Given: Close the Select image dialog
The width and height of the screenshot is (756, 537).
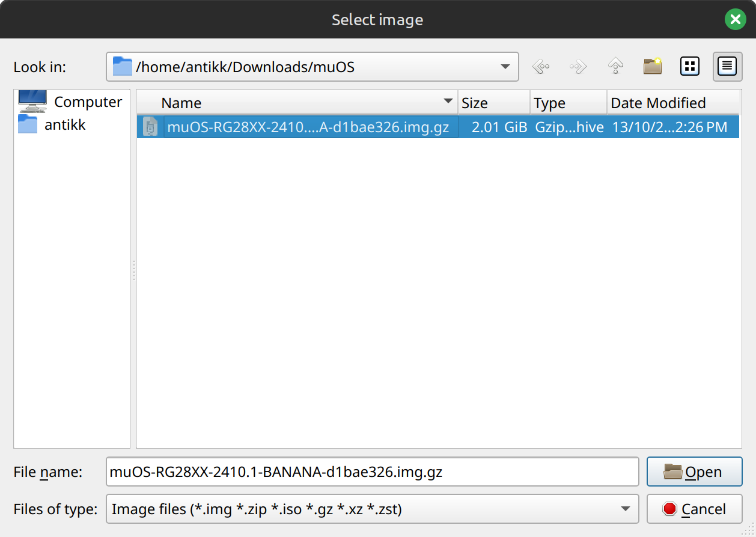Looking at the screenshot, I should tap(736, 19).
